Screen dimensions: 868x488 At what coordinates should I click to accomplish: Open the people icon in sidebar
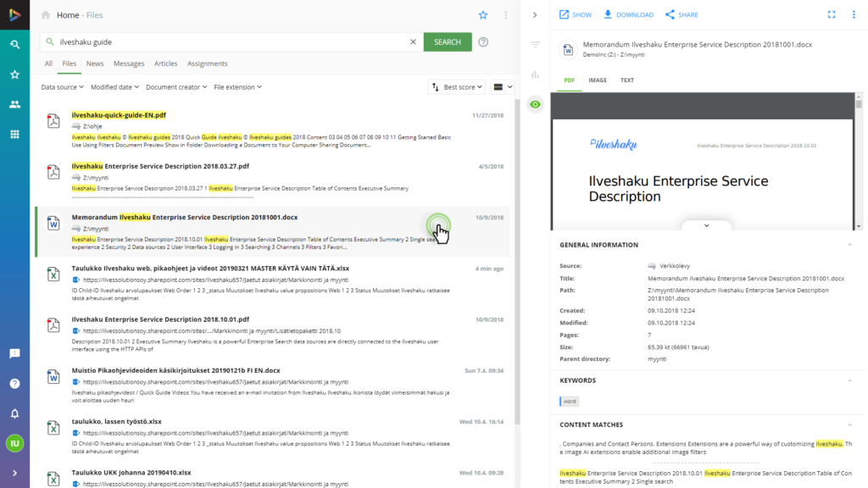[x=15, y=104]
